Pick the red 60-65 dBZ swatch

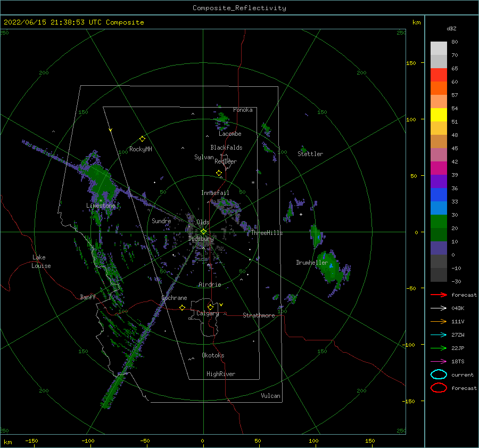[x=439, y=75]
